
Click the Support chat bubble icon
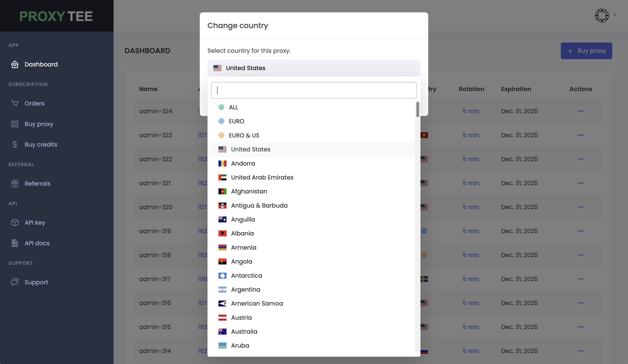point(15,282)
